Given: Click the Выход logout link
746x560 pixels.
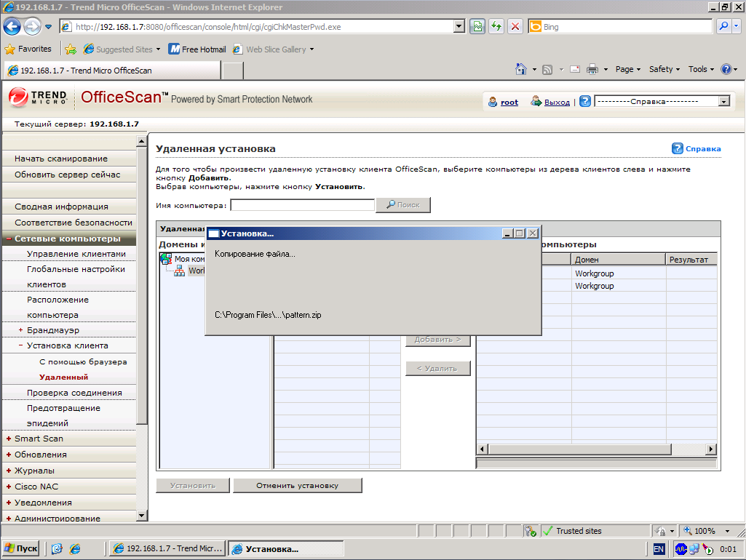Looking at the screenshot, I should [x=557, y=103].
